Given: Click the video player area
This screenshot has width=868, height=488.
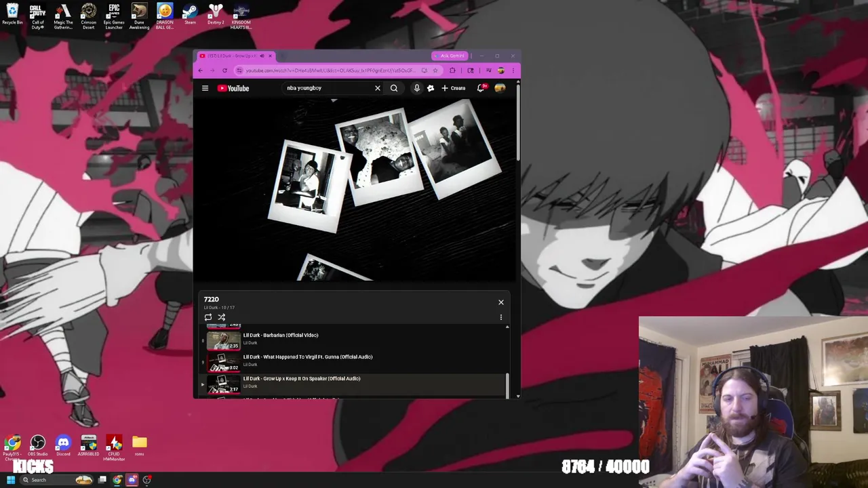Looking at the screenshot, I should click(355, 190).
